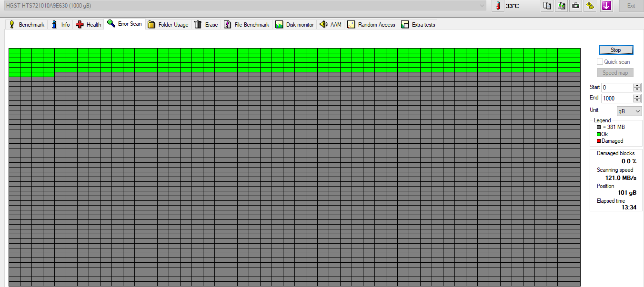644x287 pixels.
Task: Copy screenshot to clipboard icon
Action: tap(562, 6)
